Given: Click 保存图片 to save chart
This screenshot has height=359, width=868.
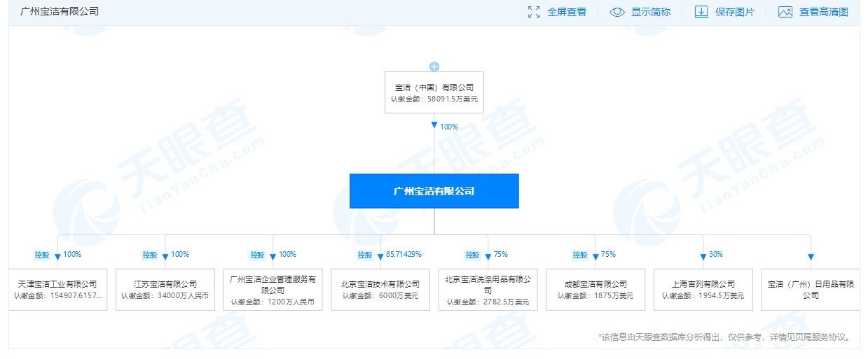Looking at the screenshot, I should click(734, 12).
